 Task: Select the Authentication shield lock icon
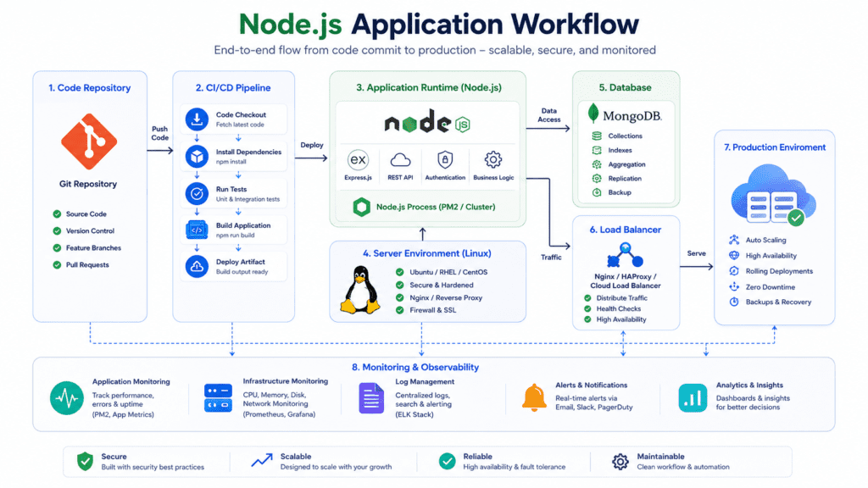click(445, 160)
